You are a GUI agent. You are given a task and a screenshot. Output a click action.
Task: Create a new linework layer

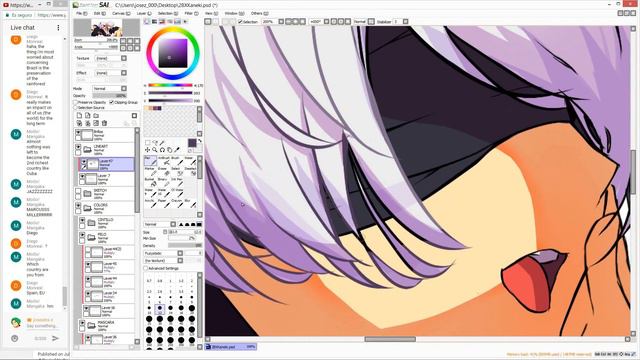click(87, 116)
